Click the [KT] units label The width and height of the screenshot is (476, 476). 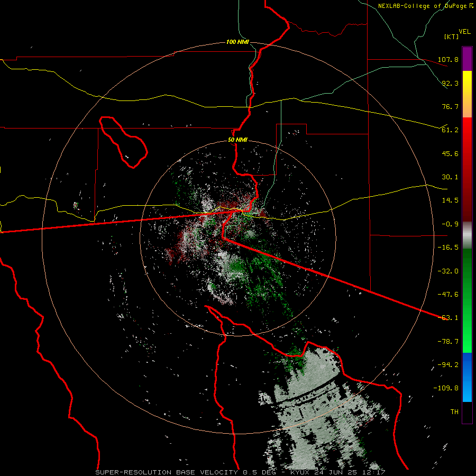click(452, 36)
